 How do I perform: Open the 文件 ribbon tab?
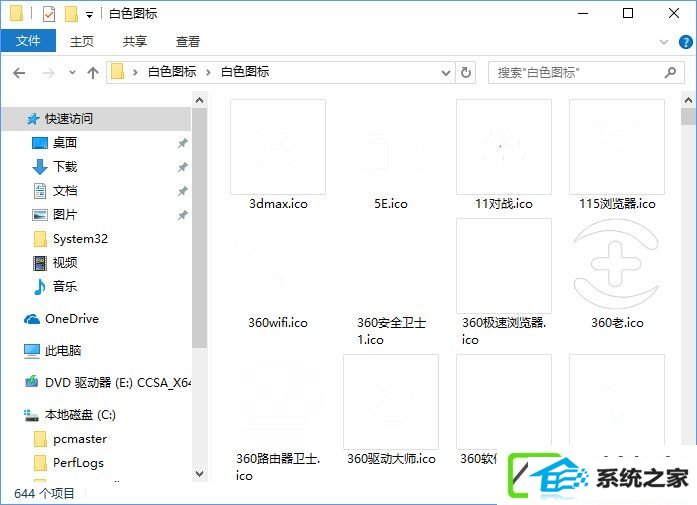click(x=28, y=41)
